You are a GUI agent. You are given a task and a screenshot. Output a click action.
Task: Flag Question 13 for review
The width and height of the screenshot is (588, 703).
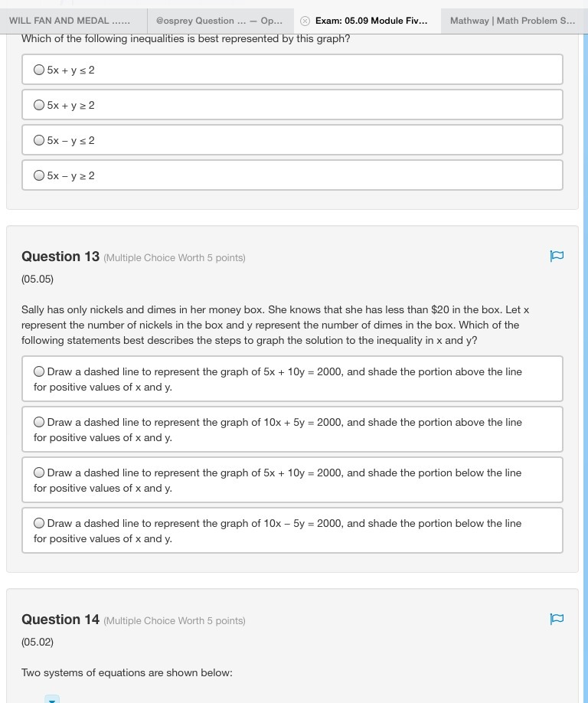coord(557,256)
